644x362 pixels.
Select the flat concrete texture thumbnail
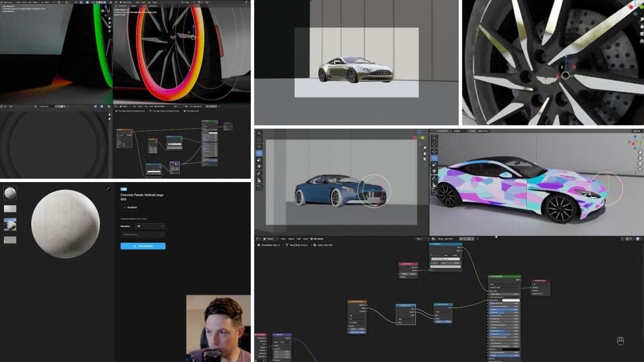[10, 208]
